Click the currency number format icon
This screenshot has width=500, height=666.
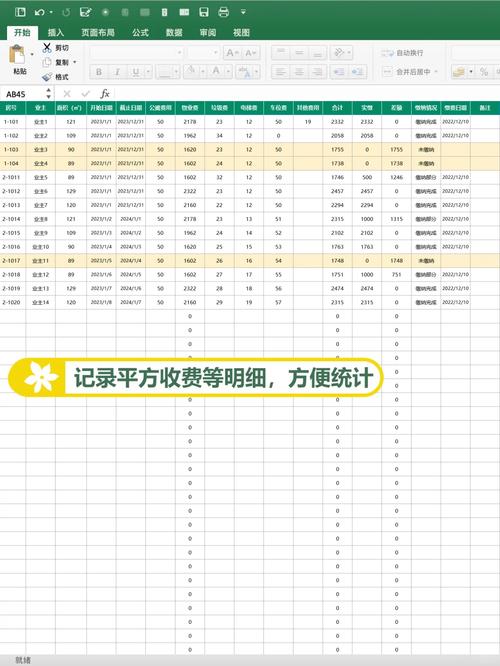(x=458, y=72)
